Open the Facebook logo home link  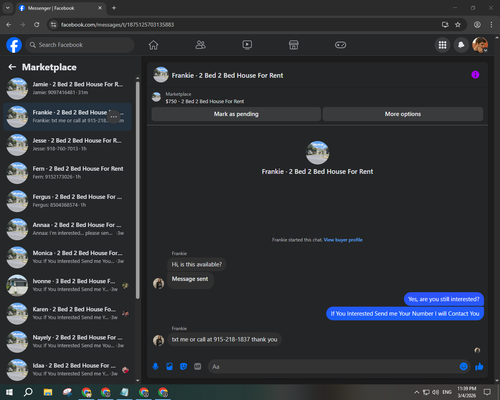[x=14, y=45]
